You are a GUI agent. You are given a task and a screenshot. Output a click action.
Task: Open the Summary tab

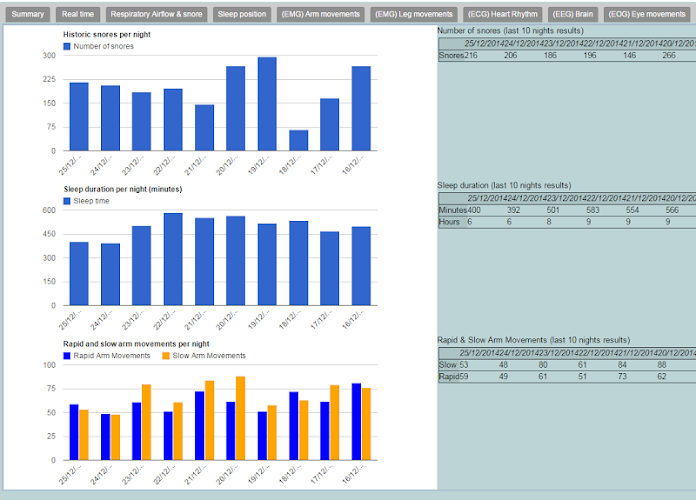[x=28, y=14]
